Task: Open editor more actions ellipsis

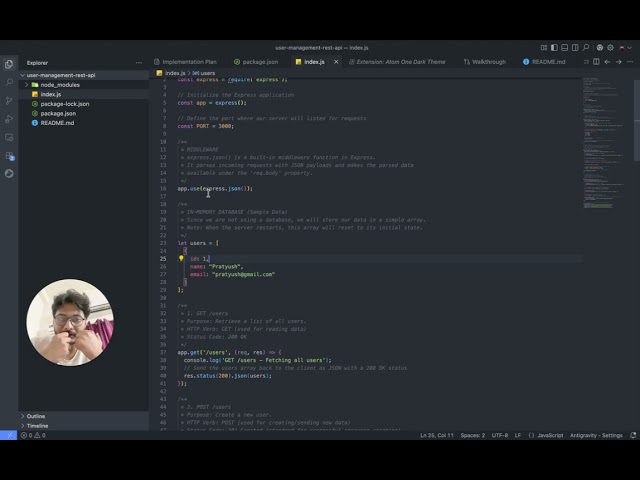Action: [x=630, y=62]
